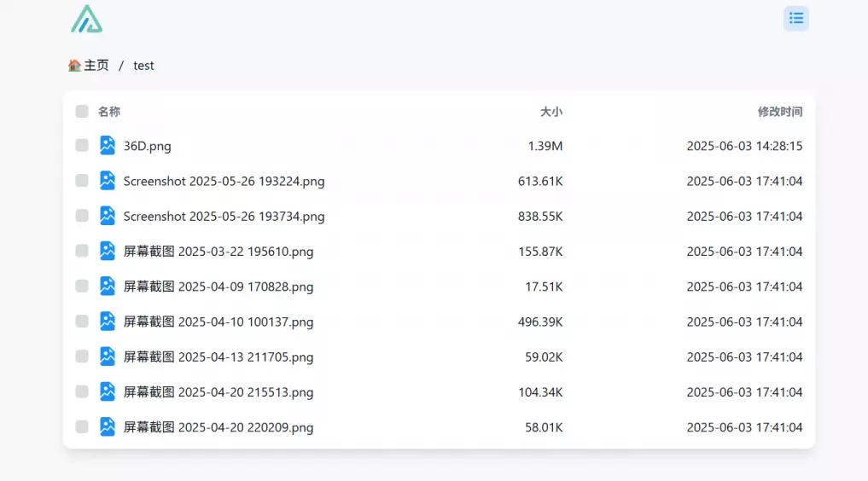
Task: Select checkbox for Screenshot 2025-05-26 193734.png
Action: click(82, 216)
